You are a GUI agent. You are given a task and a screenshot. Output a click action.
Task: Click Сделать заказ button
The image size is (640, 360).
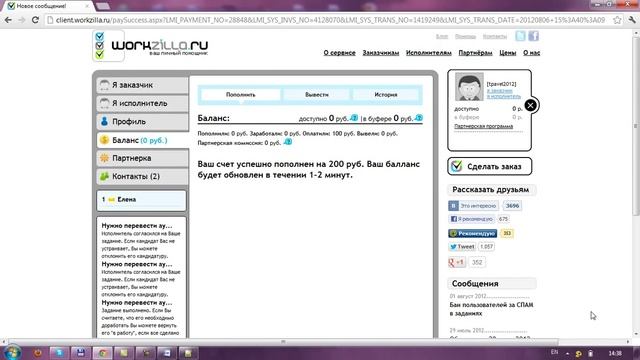pos(489,166)
